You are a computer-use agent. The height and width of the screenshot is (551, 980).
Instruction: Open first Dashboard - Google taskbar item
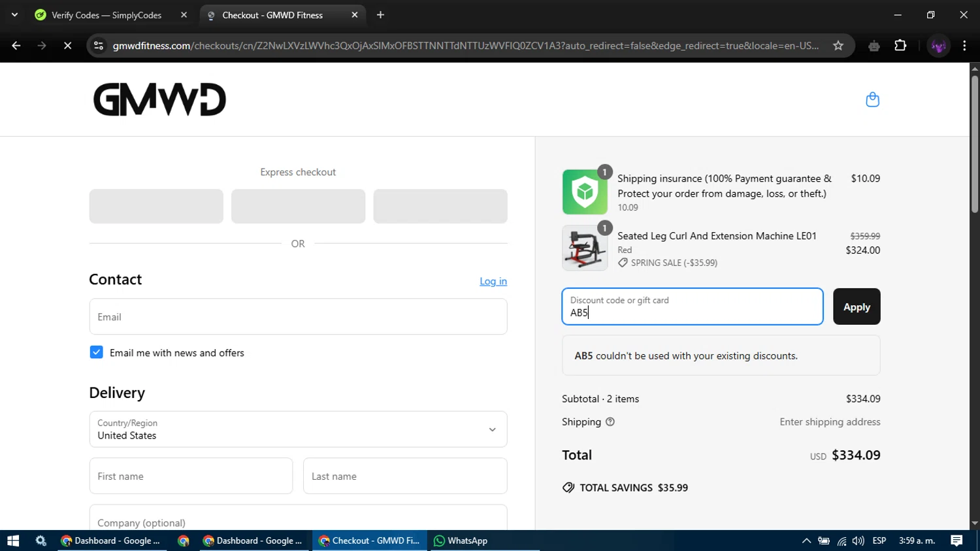(x=110, y=541)
